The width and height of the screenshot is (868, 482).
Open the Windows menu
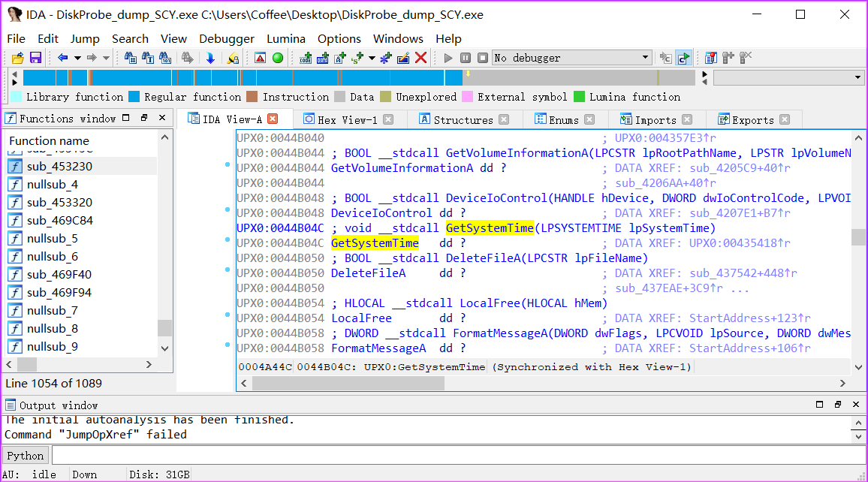pos(398,39)
